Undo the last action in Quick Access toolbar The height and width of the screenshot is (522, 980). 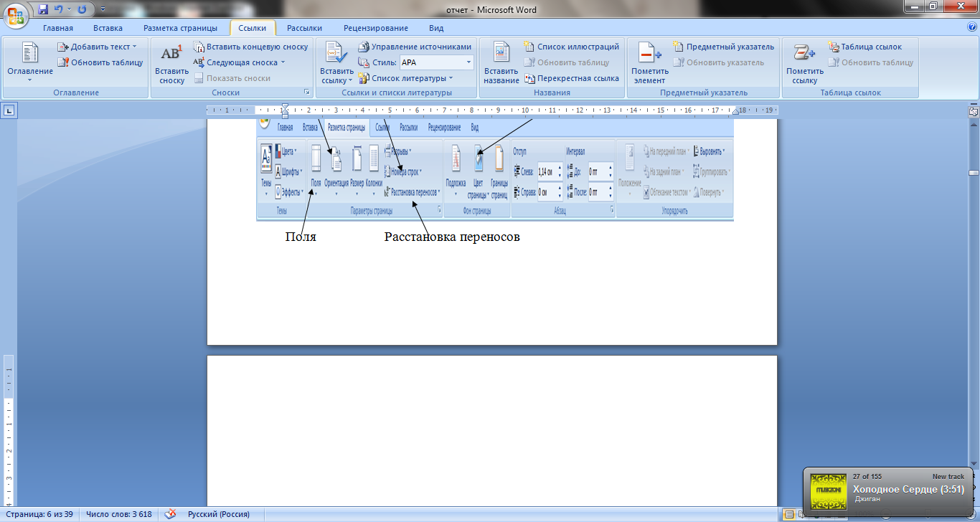pos(59,9)
